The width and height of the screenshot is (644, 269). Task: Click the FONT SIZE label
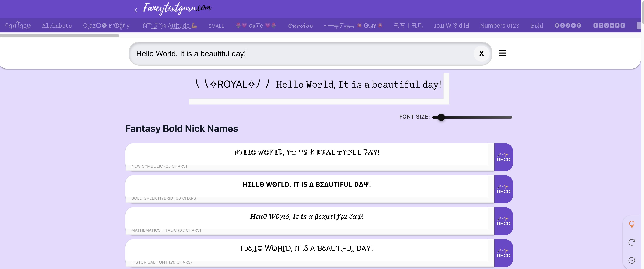coord(414,117)
